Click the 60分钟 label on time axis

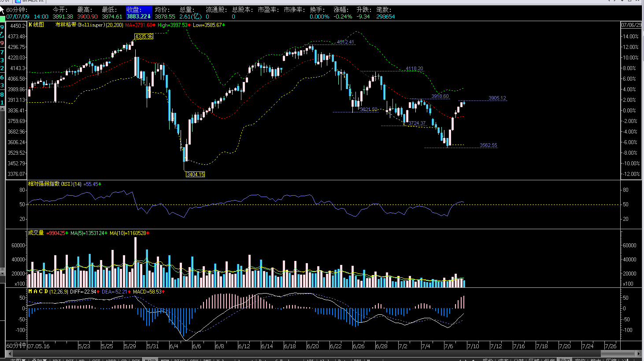click(x=16, y=346)
